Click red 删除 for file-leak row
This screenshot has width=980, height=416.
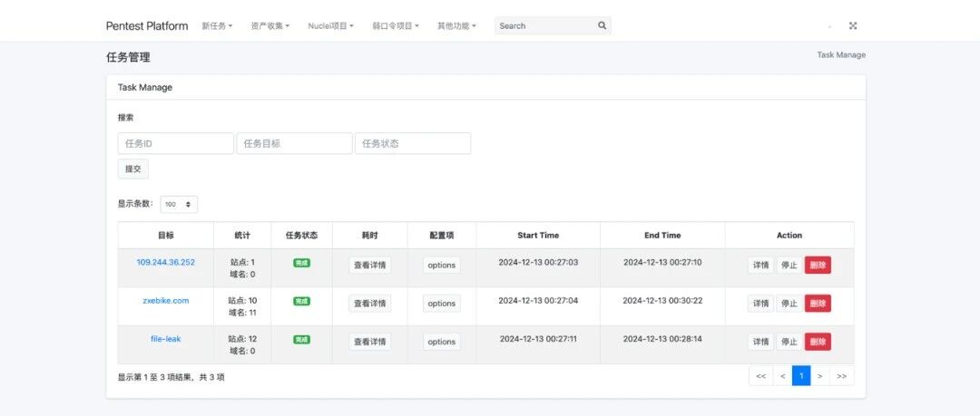click(818, 342)
